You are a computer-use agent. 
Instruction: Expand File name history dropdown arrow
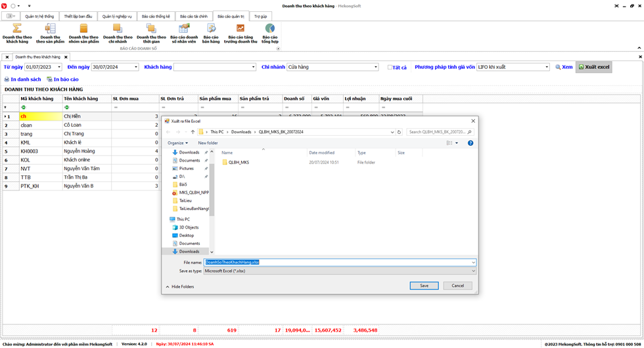473,262
